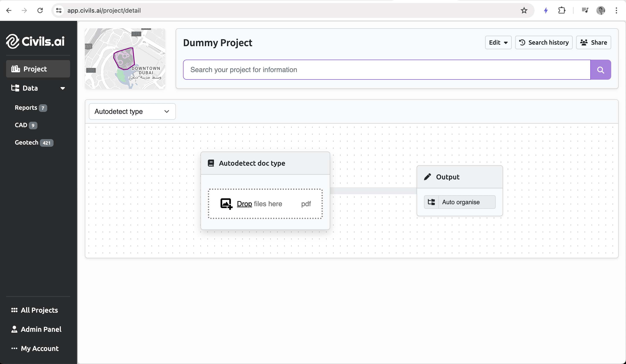Click the Civils.ai logo icon
This screenshot has width=626, height=364.
click(12, 41)
